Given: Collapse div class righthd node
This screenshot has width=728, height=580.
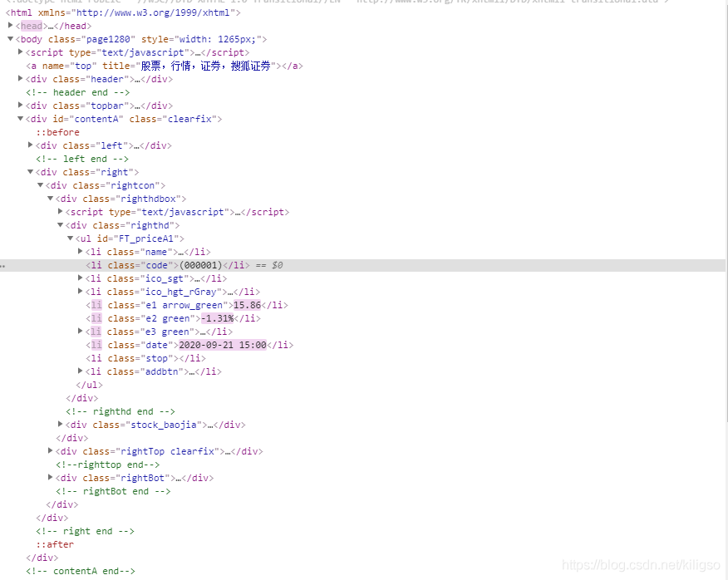Looking at the screenshot, I should pos(61,225).
